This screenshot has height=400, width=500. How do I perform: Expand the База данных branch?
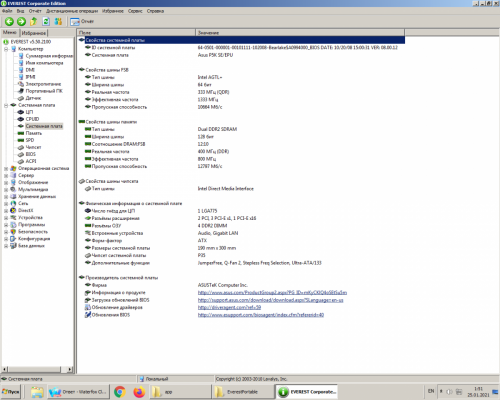point(6,246)
